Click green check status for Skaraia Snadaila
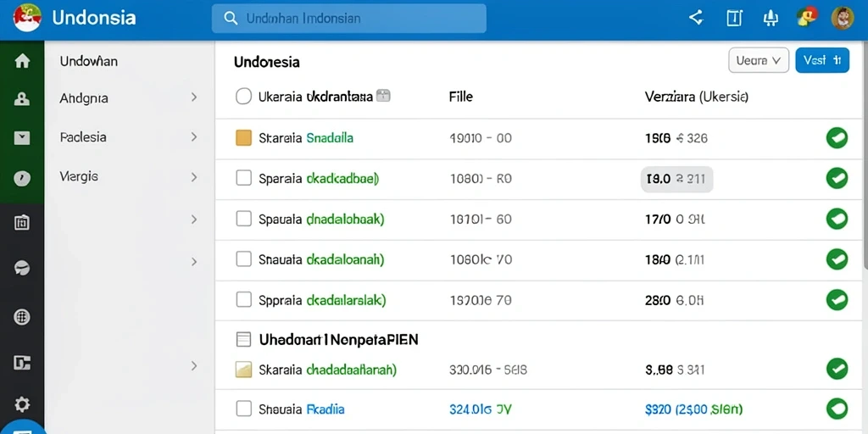 tap(837, 138)
